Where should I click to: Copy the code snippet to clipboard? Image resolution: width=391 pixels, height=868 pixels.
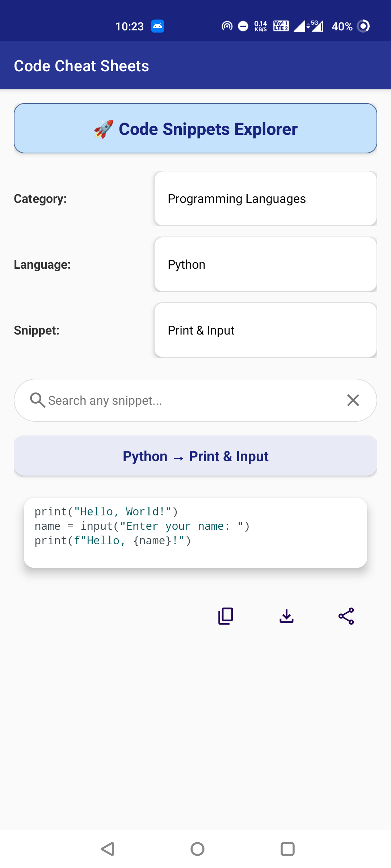tap(226, 616)
